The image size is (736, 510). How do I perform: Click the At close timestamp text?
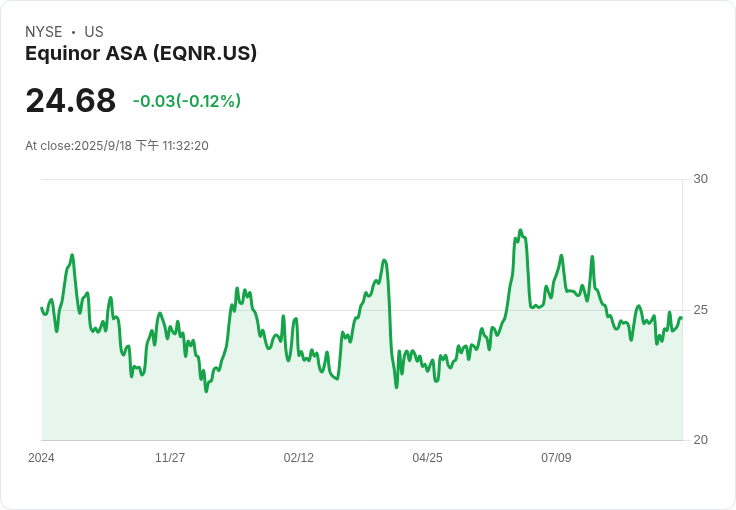coord(116,146)
